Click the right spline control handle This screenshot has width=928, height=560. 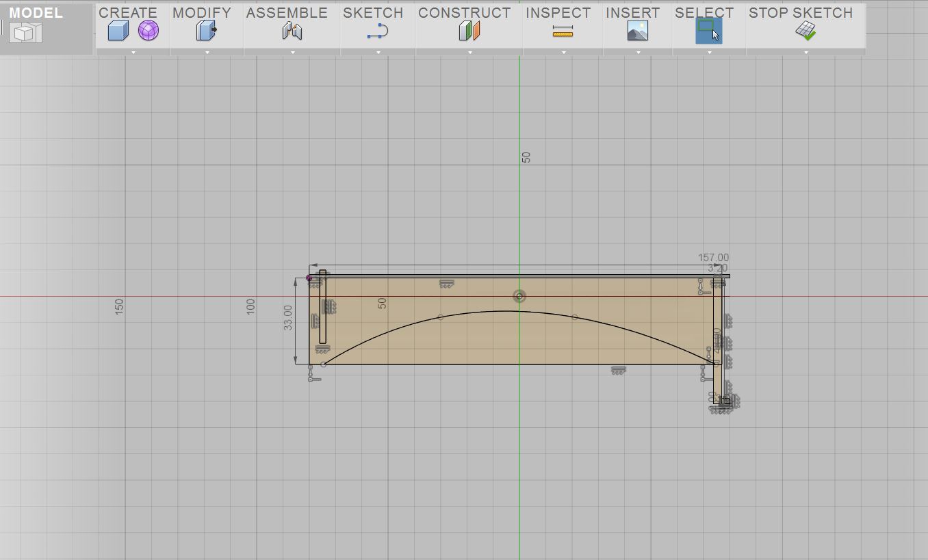574,317
